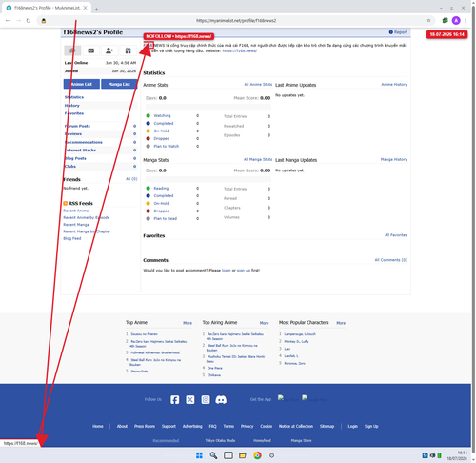Open Chrome three-dot menu
Viewport: 476px width, 463px height.
coord(466,20)
